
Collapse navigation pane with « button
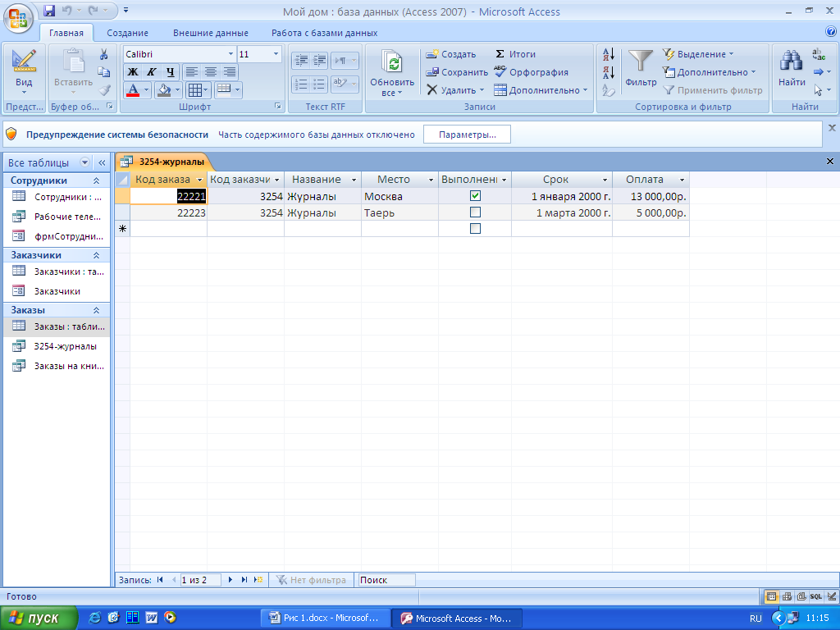pos(102,162)
